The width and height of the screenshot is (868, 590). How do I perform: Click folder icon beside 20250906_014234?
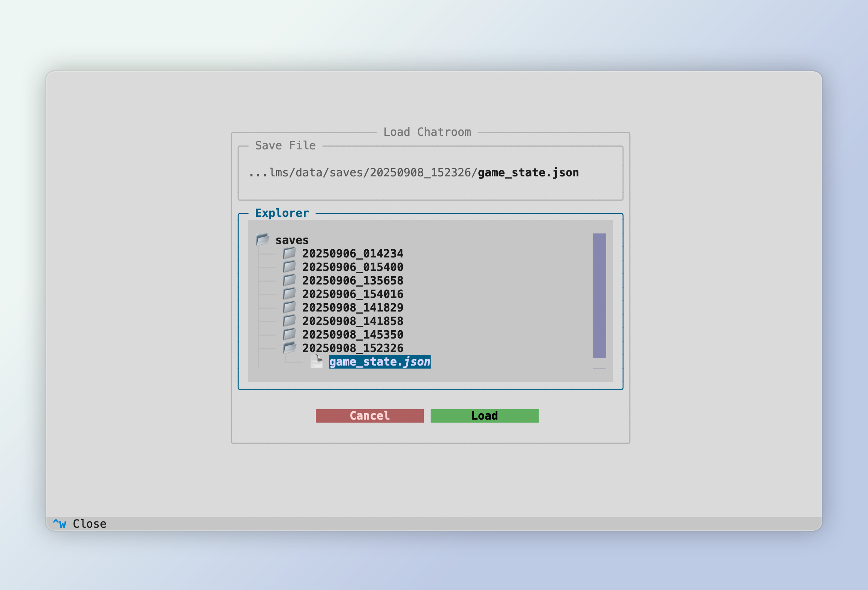289,253
